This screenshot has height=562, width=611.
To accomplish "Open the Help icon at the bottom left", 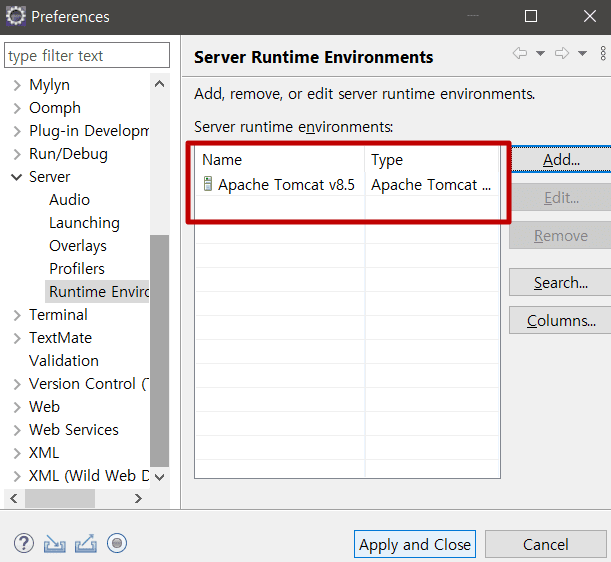I will [24, 543].
